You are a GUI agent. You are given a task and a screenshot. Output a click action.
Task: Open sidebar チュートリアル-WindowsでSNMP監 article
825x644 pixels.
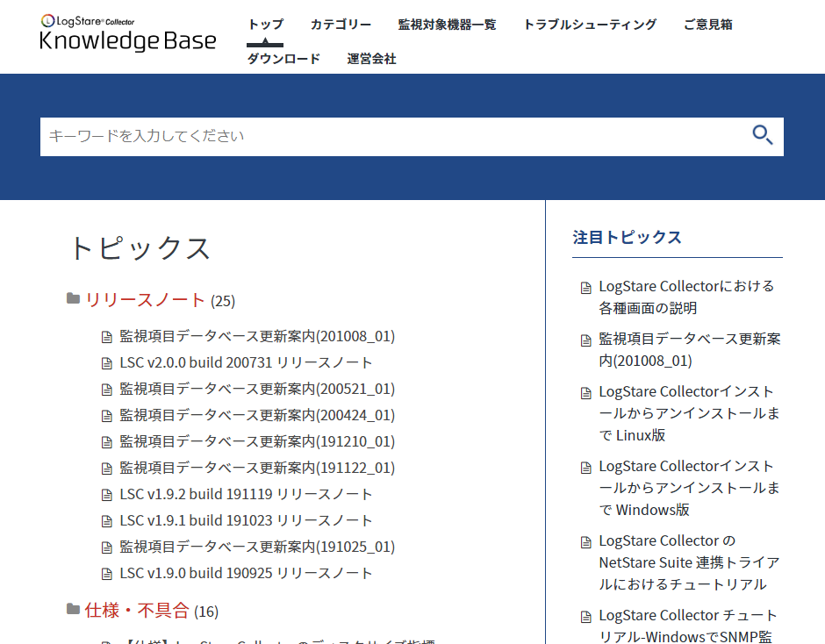click(688, 626)
